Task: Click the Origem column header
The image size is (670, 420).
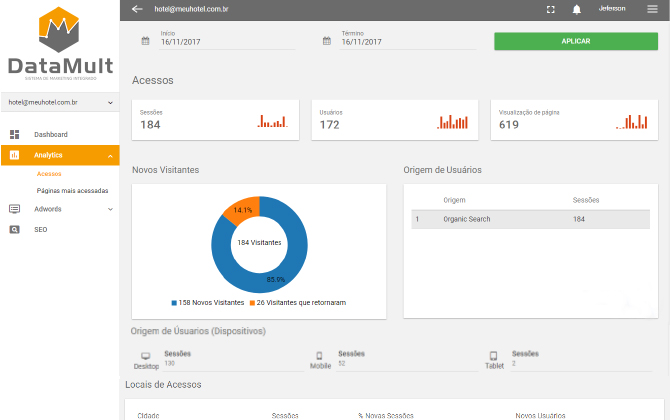Action: pos(454,200)
